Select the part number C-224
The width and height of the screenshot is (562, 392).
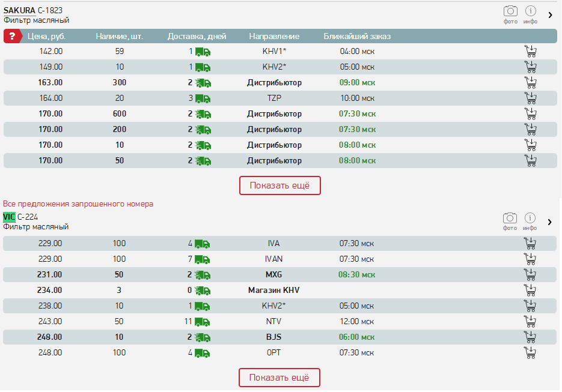[x=28, y=217]
